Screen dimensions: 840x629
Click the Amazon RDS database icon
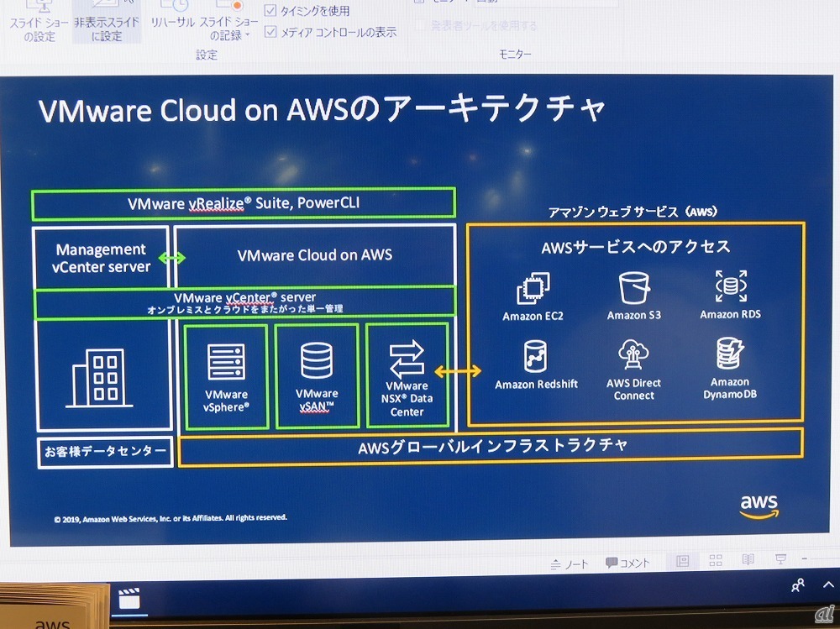click(731, 286)
